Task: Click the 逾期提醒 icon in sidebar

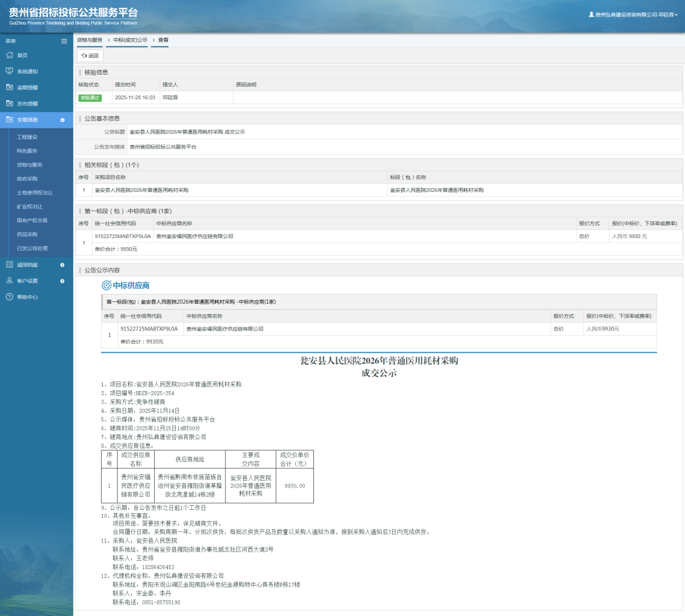Action: 9,87
